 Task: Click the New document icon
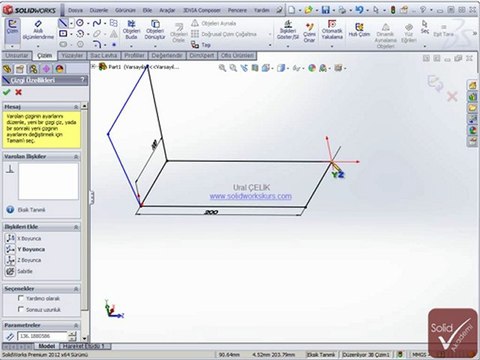point(292,10)
